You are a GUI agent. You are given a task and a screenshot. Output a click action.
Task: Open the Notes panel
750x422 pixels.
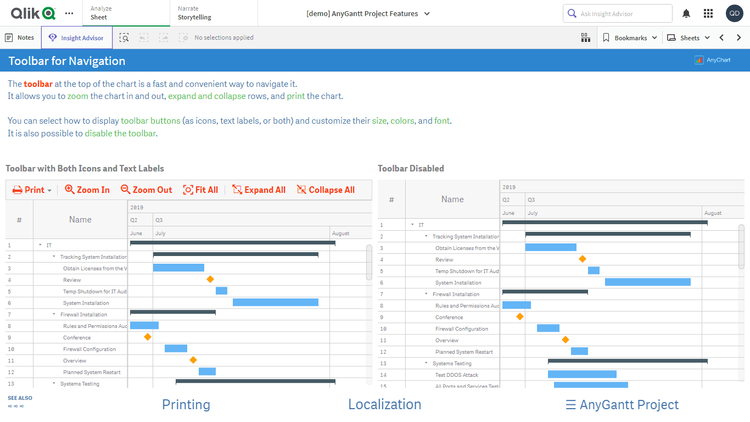20,37
